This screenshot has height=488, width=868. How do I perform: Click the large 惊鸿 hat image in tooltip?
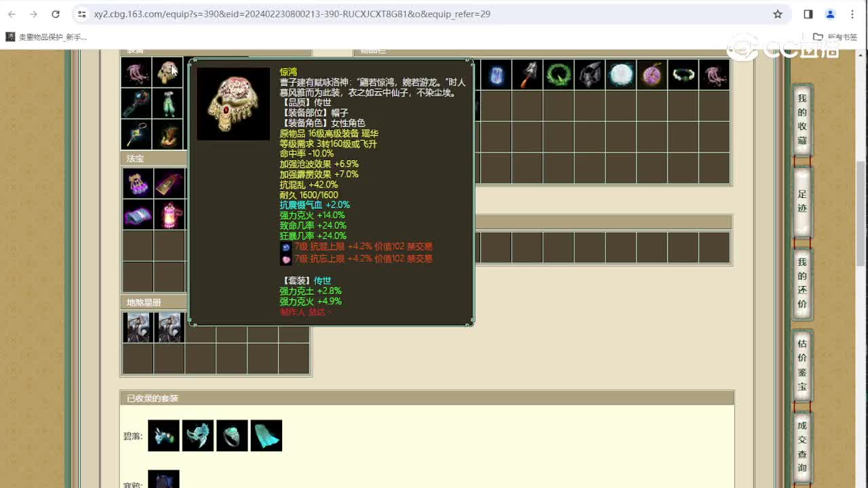pos(233,104)
